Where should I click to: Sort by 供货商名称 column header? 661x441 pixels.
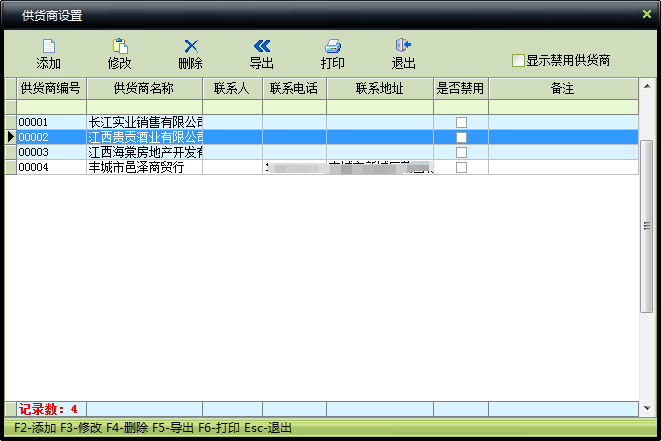pyautogui.click(x=144, y=89)
